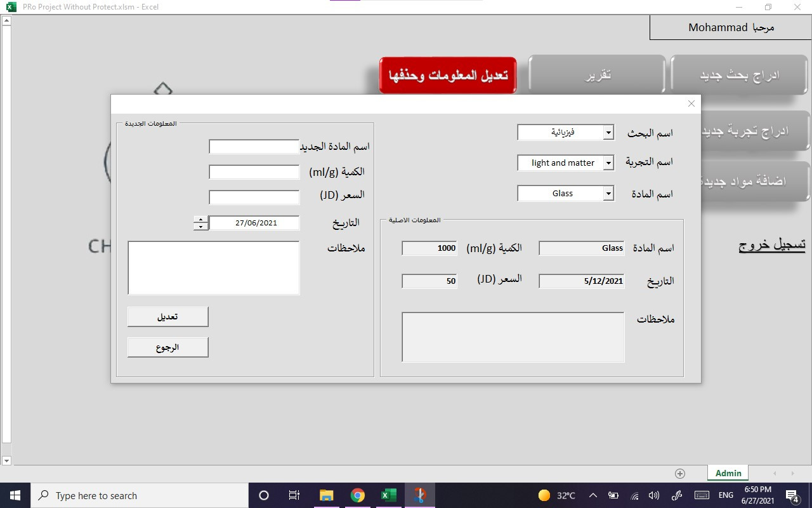Open File Explorer from the taskbar
Viewport: 812px width, 508px height.
click(x=327, y=495)
